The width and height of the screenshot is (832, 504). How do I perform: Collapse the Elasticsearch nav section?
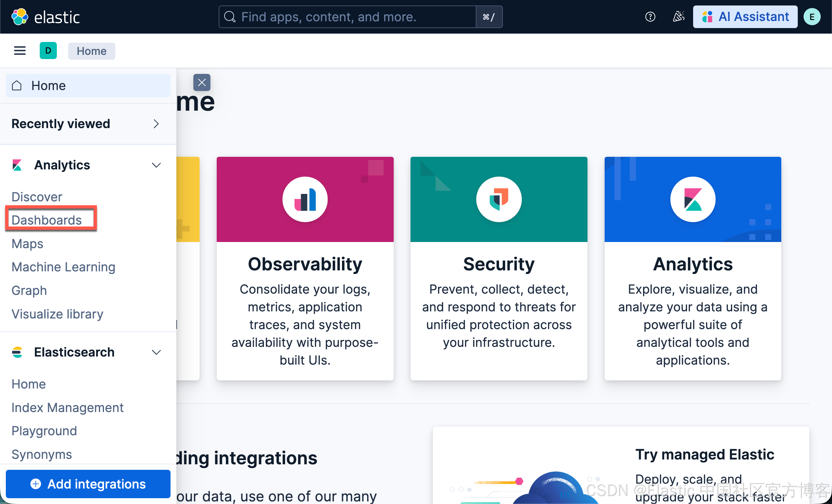156,353
